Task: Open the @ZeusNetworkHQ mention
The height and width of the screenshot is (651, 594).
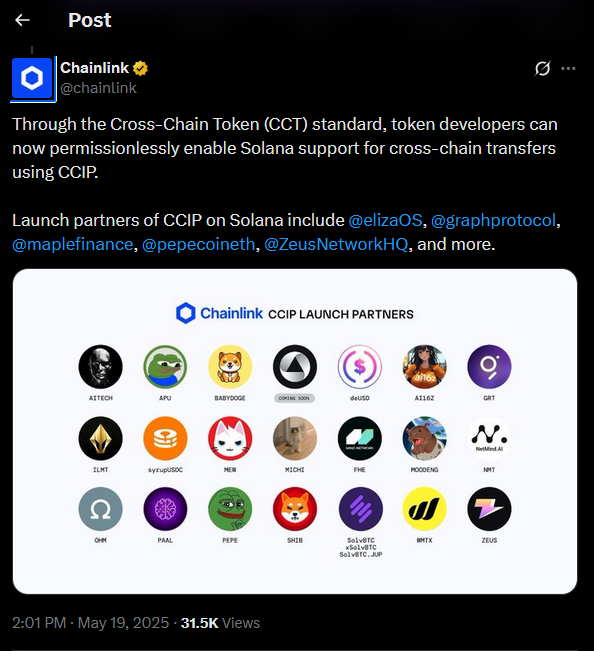Action: click(336, 245)
